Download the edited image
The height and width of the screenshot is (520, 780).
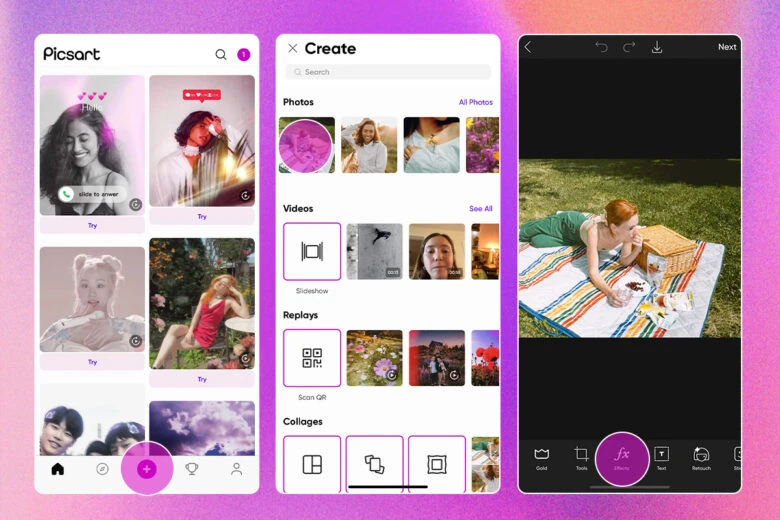pyautogui.click(x=657, y=47)
